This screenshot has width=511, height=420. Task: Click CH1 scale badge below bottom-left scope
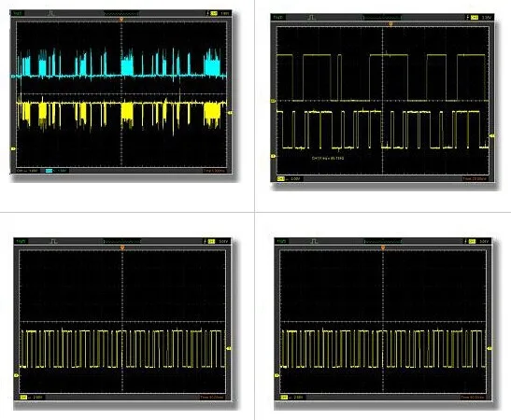23,398
